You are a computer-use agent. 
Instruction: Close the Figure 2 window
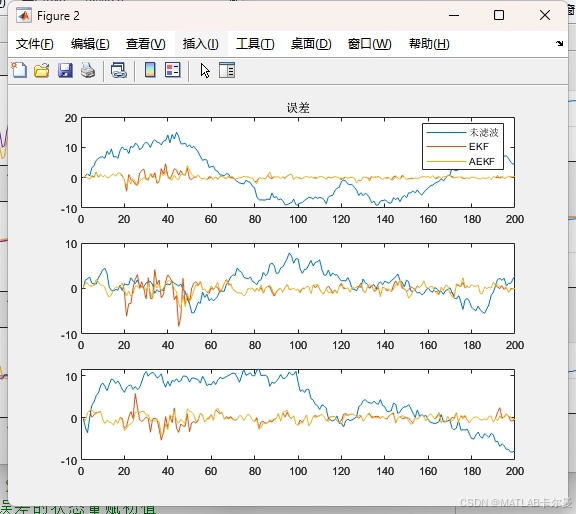545,15
